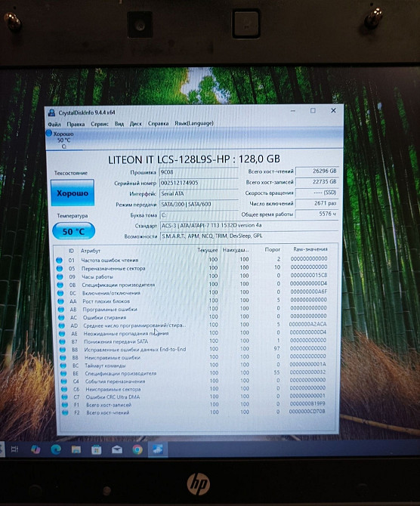Click raw value 0000000015C8

pyautogui.click(x=309, y=275)
